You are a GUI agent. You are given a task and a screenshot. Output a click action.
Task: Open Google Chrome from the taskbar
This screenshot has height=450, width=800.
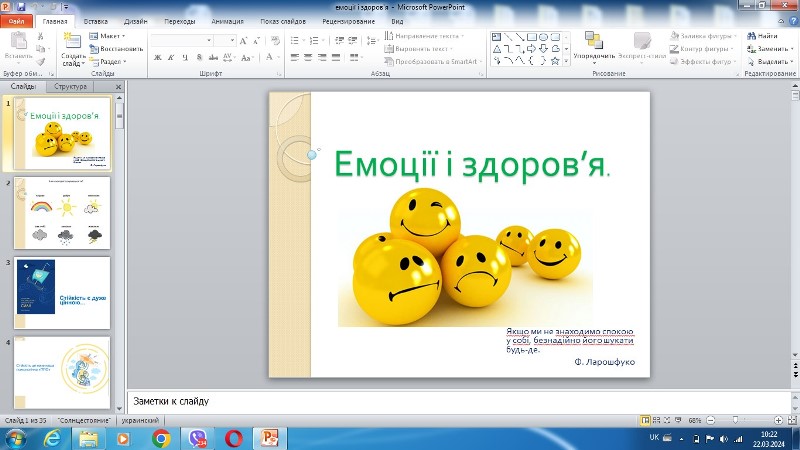click(161, 438)
